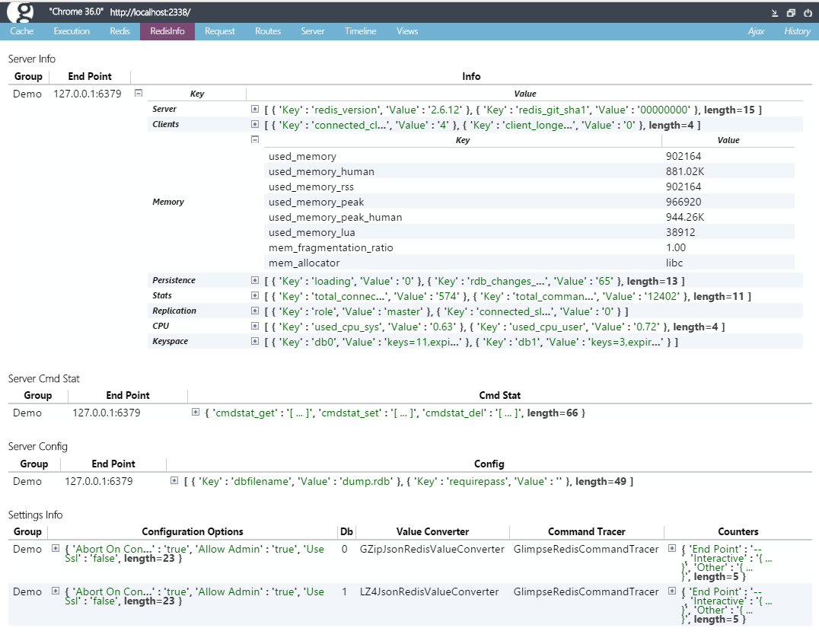Expand the Server Config list
This screenshot has width=819, height=644.
(x=174, y=480)
